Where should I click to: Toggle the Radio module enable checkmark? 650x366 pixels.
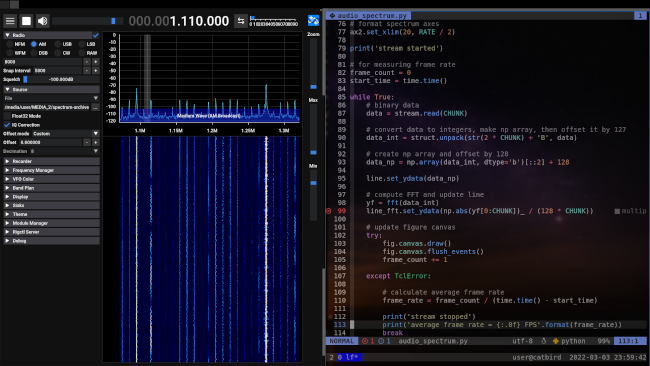point(96,35)
